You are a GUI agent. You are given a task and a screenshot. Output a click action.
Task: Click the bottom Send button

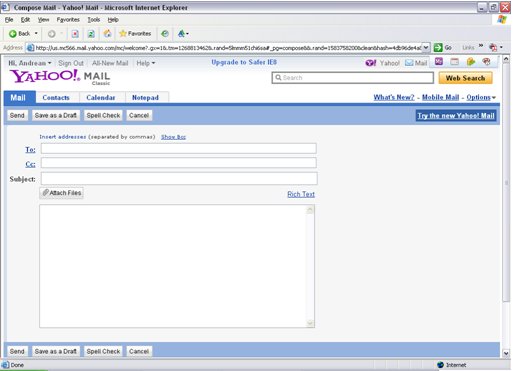17,351
